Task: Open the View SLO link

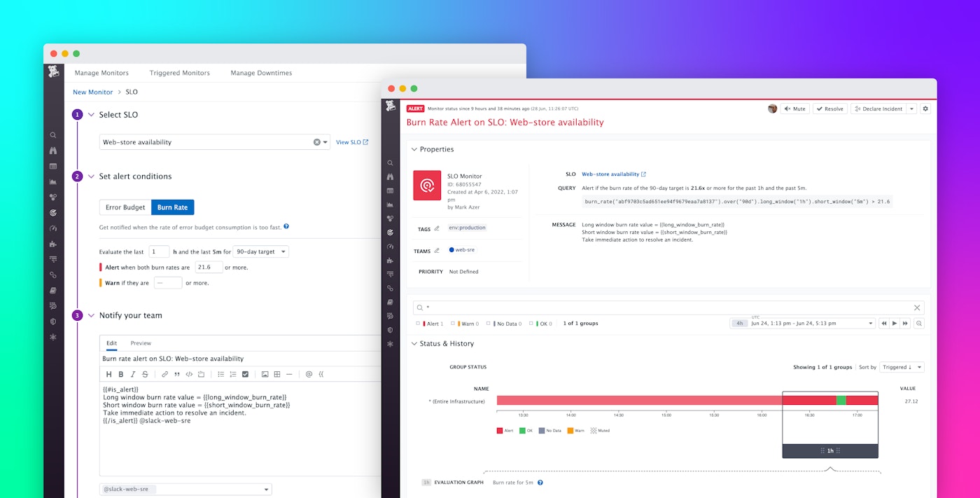Action: pyautogui.click(x=350, y=141)
